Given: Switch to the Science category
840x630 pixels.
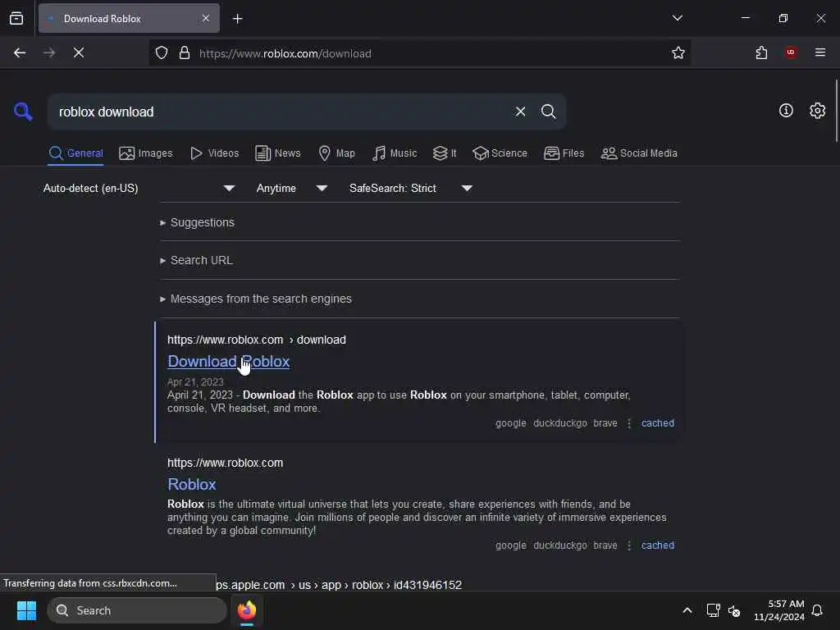Looking at the screenshot, I should pos(500,153).
